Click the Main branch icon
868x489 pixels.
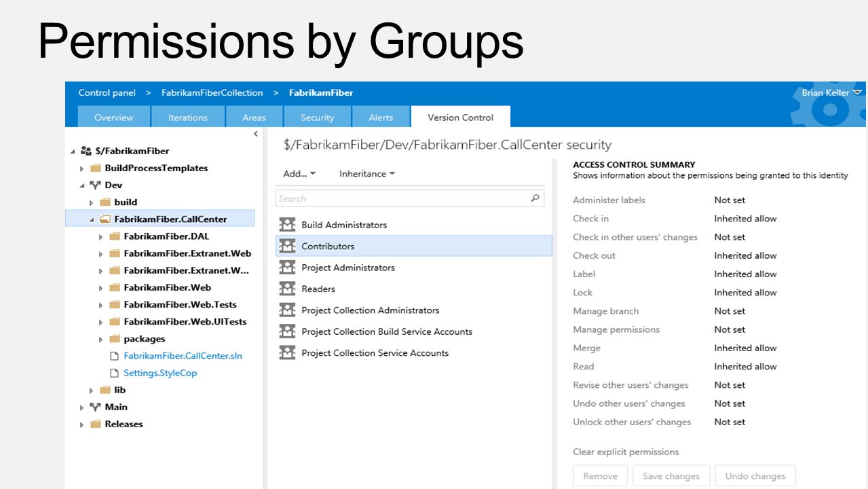click(95, 407)
